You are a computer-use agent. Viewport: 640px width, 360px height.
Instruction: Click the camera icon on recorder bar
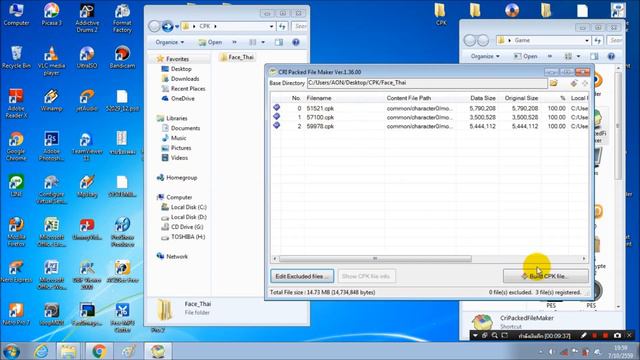click(x=617, y=336)
